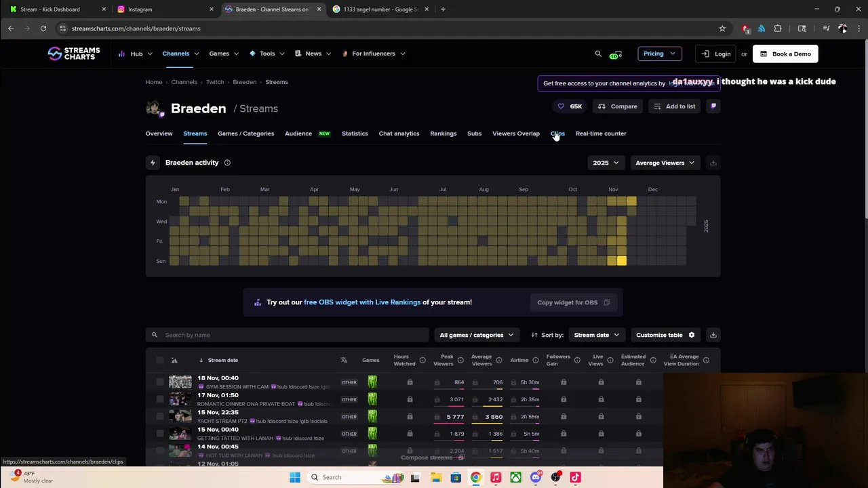
Task: Go back in browser history
Action: click(11, 28)
